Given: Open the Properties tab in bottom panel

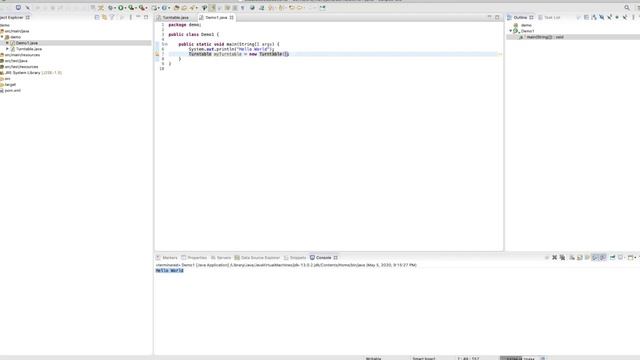Looking at the screenshot, I should coord(194,258).
